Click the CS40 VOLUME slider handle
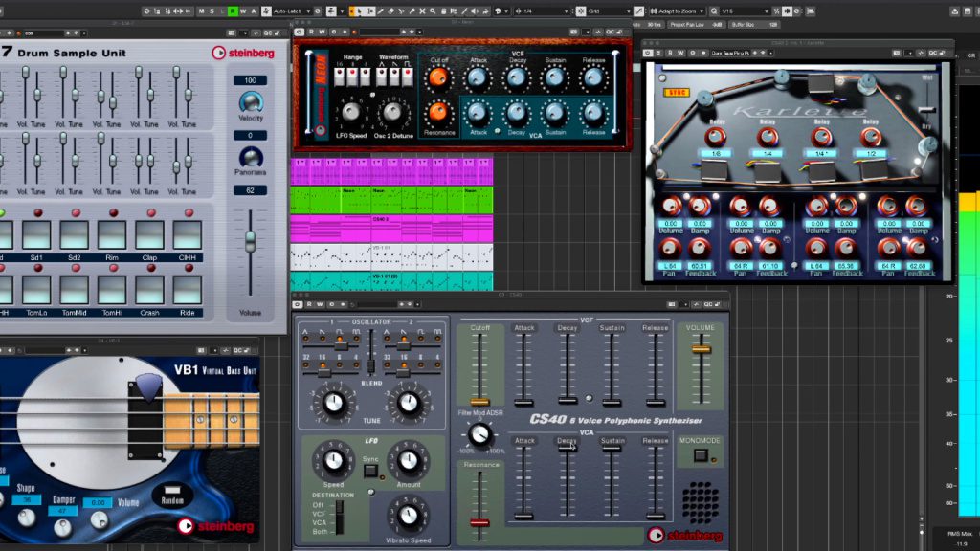This screenshot has height=551, width=980. tap(702, 349)
